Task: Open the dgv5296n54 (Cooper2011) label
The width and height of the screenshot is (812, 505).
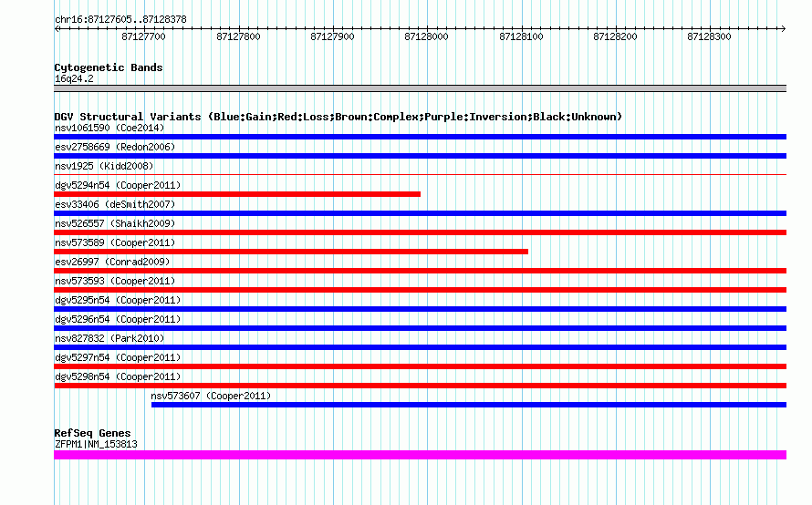Action: tap(118, 319)
